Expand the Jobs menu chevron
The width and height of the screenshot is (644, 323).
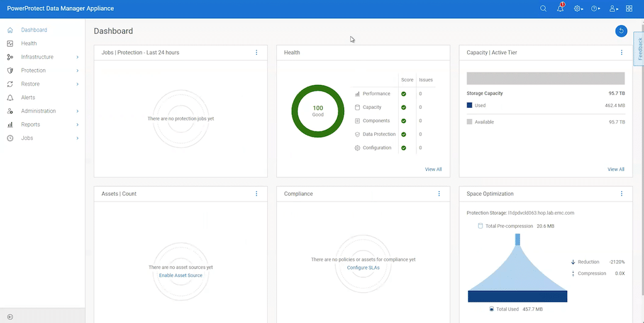(77, 138)
